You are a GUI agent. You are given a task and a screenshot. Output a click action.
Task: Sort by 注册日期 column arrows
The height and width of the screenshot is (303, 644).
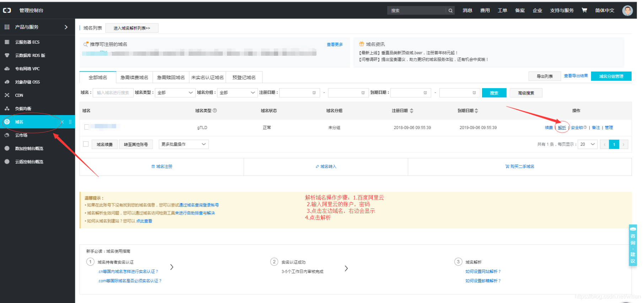pos(412,111)
